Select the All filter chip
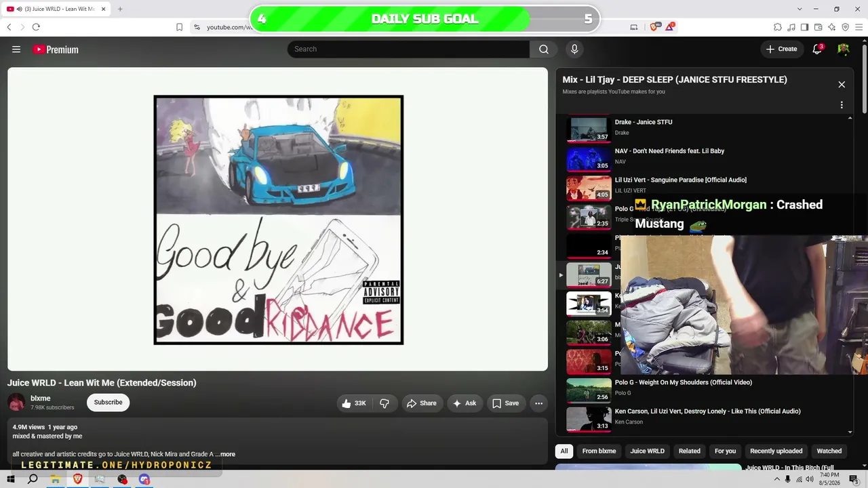Image resolution: width=868 pixels, height=488 pixels. coord(564,451)
